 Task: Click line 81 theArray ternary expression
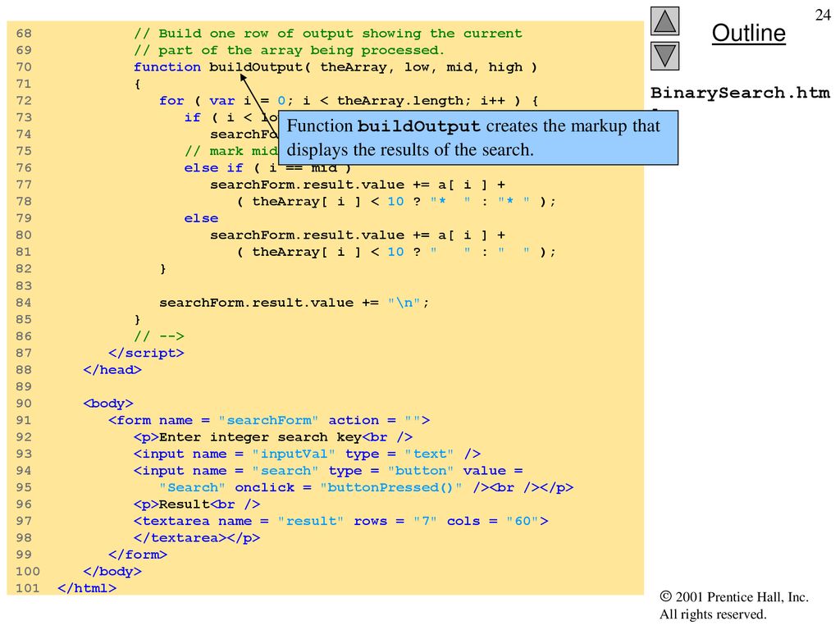[396, 253]
